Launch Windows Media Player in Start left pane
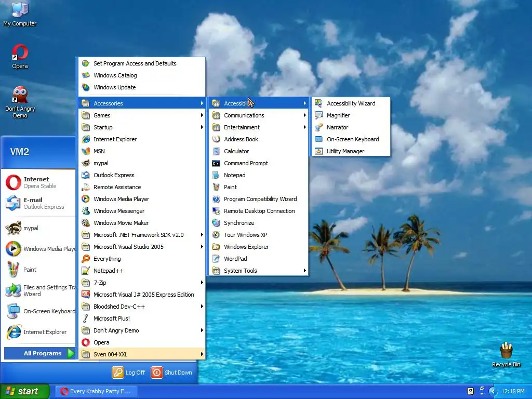 (39, 249)
